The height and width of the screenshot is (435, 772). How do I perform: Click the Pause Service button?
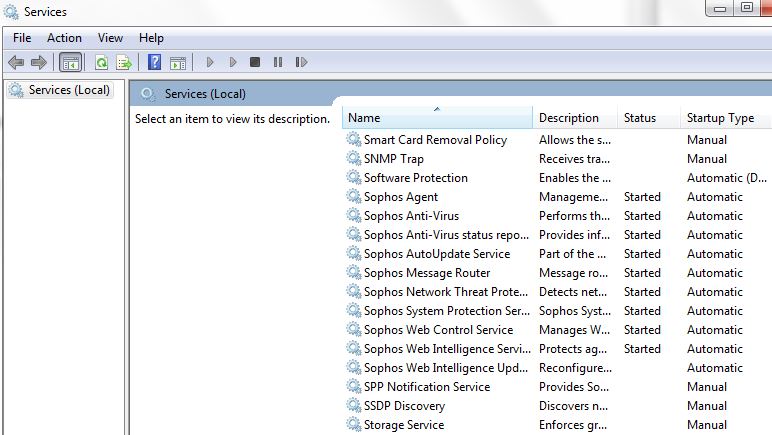[278, 62]
